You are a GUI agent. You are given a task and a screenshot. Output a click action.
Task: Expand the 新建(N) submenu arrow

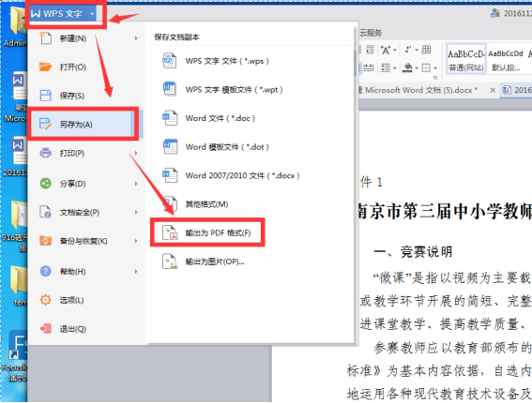pos(136,38)
